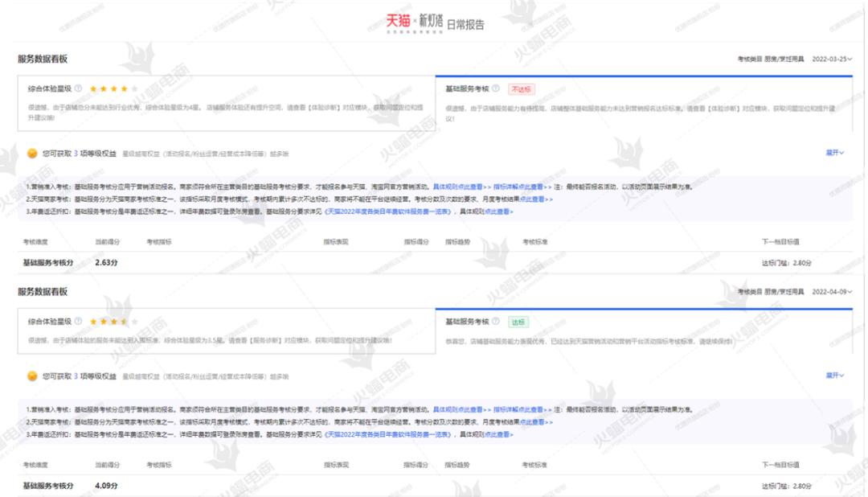Viewport: 868px width, 497px height.
Task: Select the gray fifth star in the lower rating
Action: tap(135, 319)
